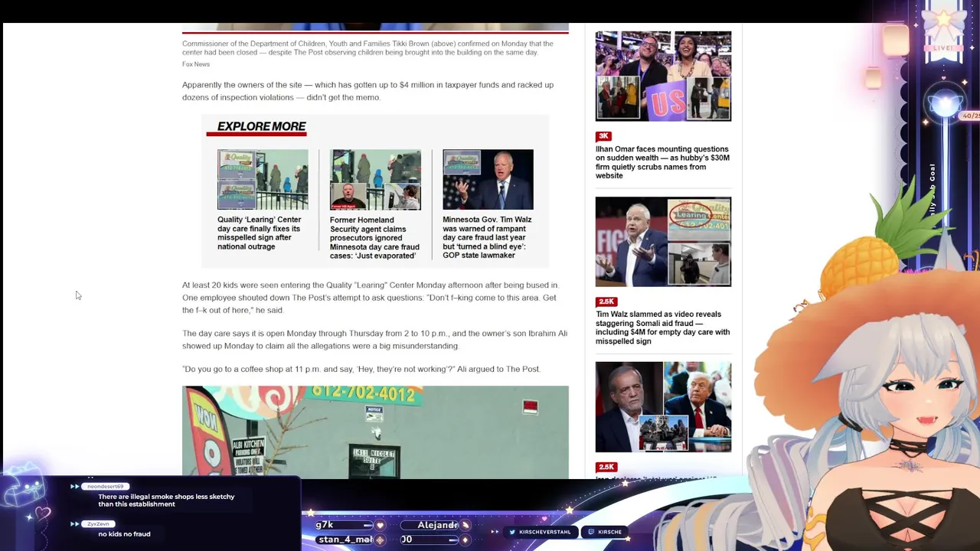980x551 pixels.
Task: Select the misspelled-sign day care thumbnail in Explore More
Action: click(263, 179)
